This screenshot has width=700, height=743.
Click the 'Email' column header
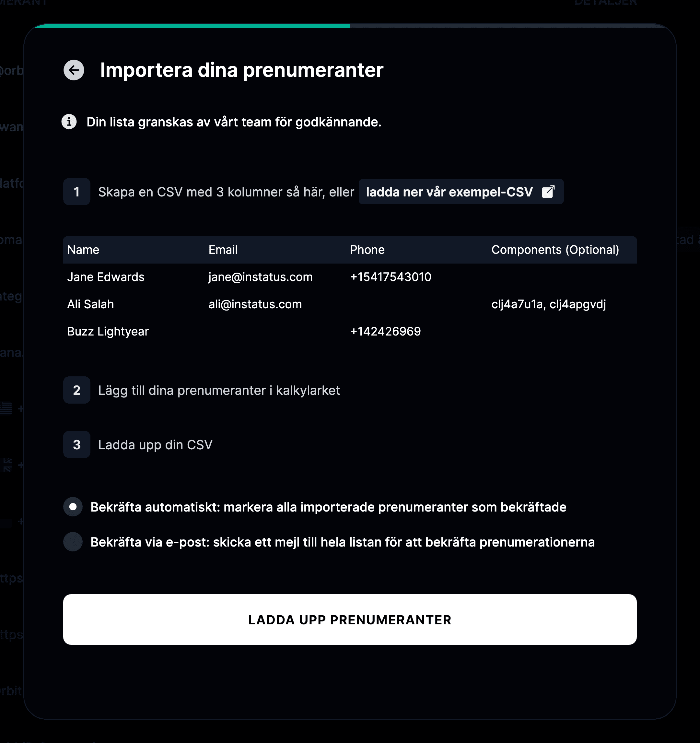click(223, 250)
